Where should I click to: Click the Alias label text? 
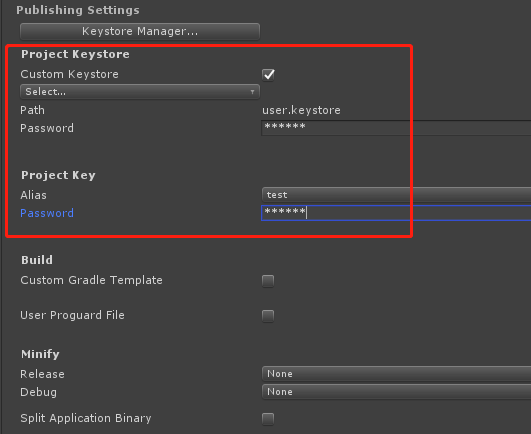(x=33, y=195)
